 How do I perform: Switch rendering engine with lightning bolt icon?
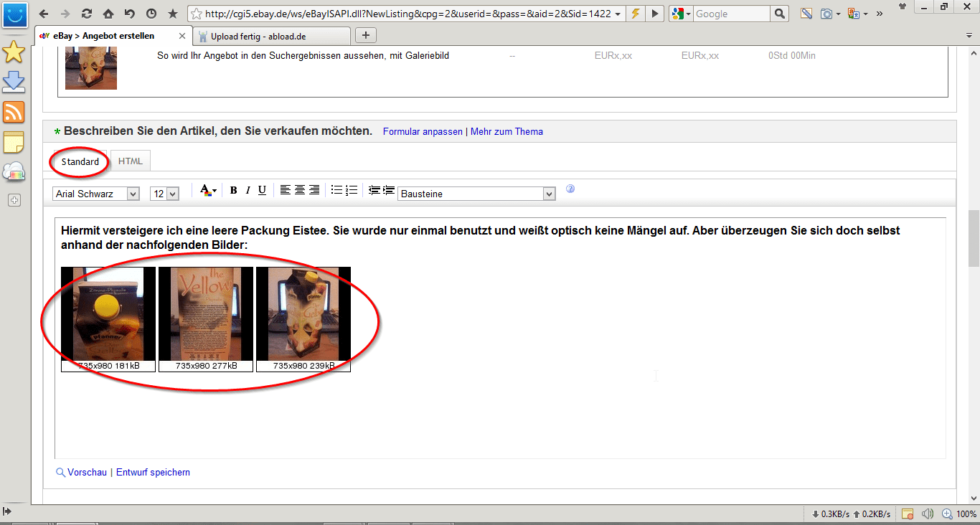click(635, 14)
